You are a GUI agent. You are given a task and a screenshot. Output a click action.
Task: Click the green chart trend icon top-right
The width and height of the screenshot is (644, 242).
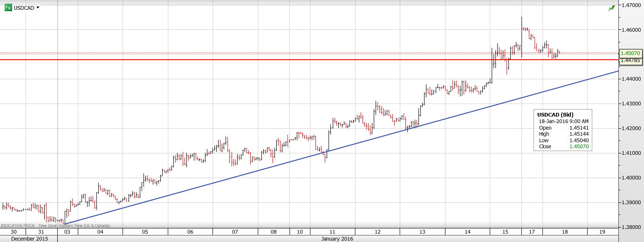click(611, 8)
